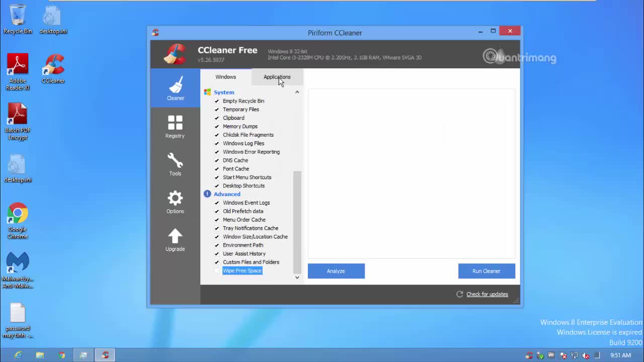Toggle Start Menu Shortcuts checkbox

coord(217,177)
